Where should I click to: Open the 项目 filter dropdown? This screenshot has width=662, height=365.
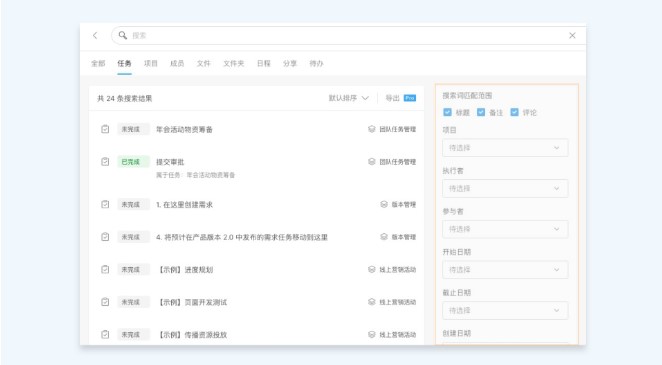pyautogui.click(x=505, y=148)
